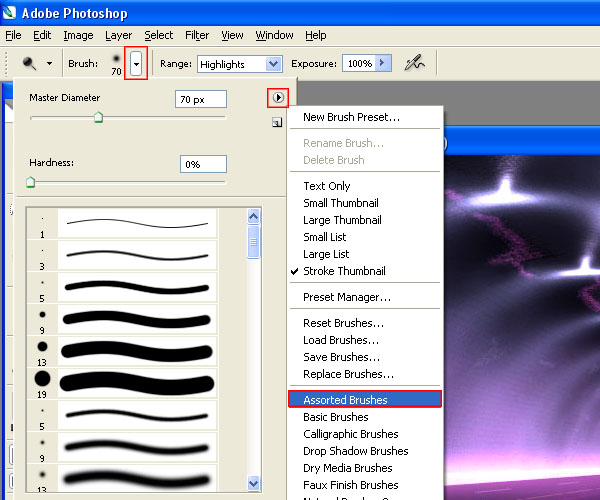Click the Dodge tool icon in options bar

point(29,63)
